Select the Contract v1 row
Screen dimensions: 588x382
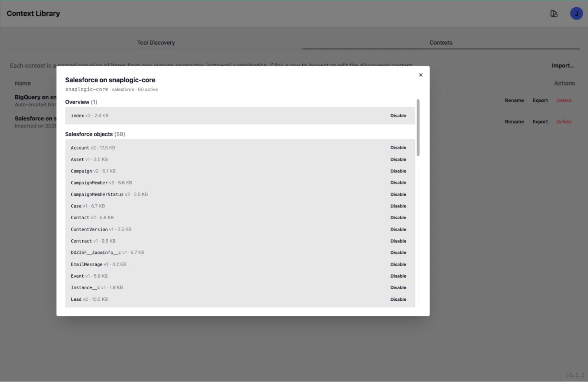tap(240, 241)
